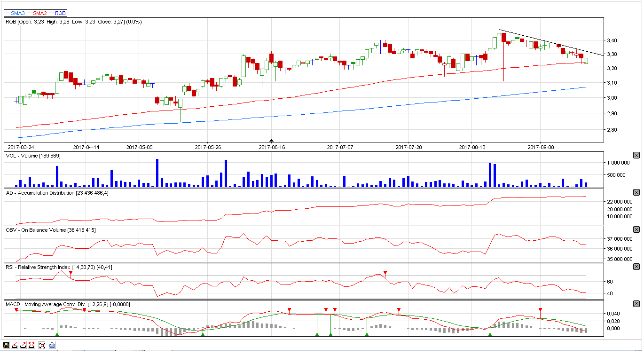Click the first green MACD buy signal arrow
This screenshot has height=363, width=644.
click(57, 334)
